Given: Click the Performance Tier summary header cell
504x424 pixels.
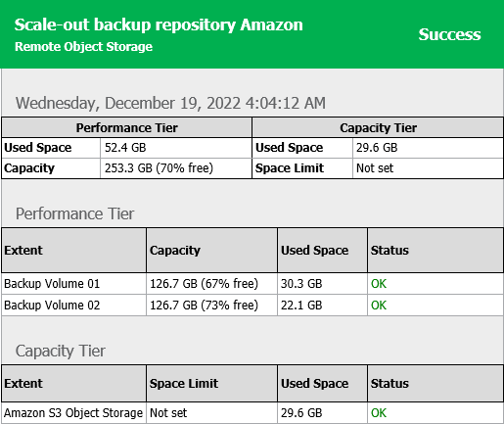Looking at the screenshot, I should 126,127.
